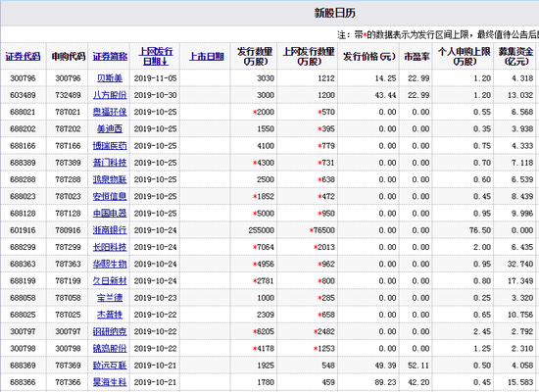Open stock link 锦鸡股份
This screenshot has width=539, height=392.
[x=110, y=348]
